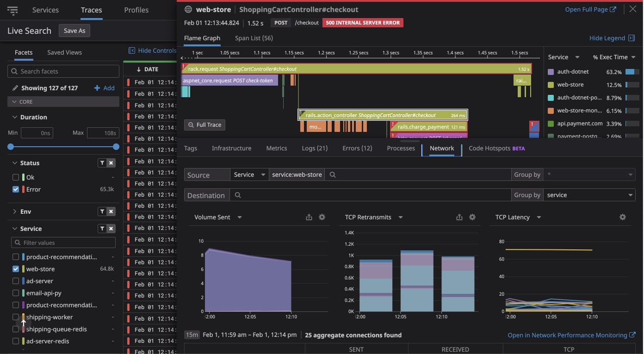The image size is (644, 354).
Task: Uncheck the web-store service filter
Action: click(x=15, y=269)
